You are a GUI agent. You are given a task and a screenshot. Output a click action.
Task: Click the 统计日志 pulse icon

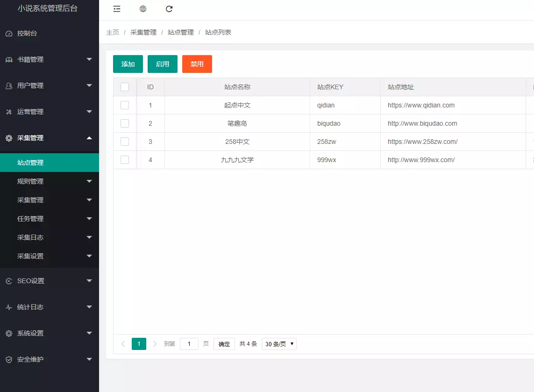tap(9, 307)
